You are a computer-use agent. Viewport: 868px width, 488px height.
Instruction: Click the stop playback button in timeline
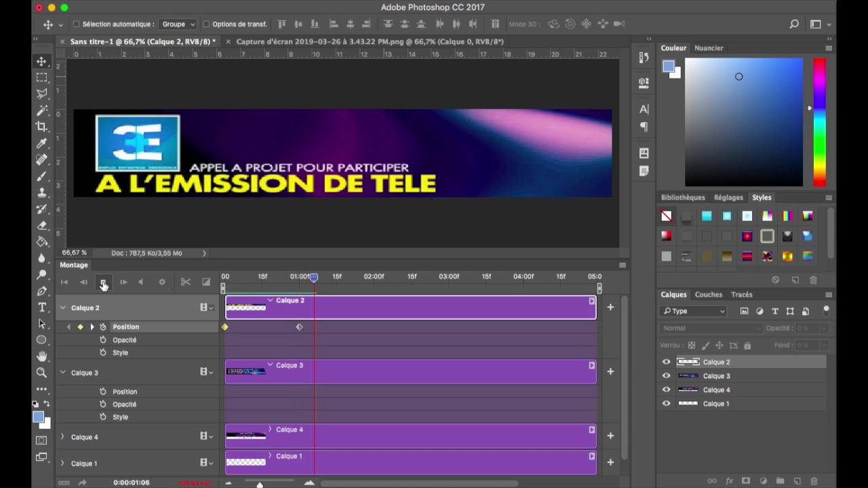[x=103, y=282]
